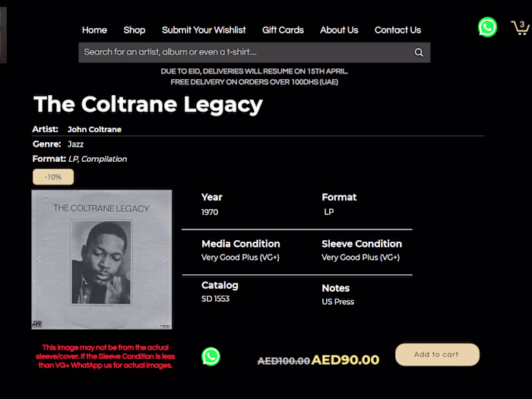Open the WhatsApp chat icon in header

(x=487, y=27)
